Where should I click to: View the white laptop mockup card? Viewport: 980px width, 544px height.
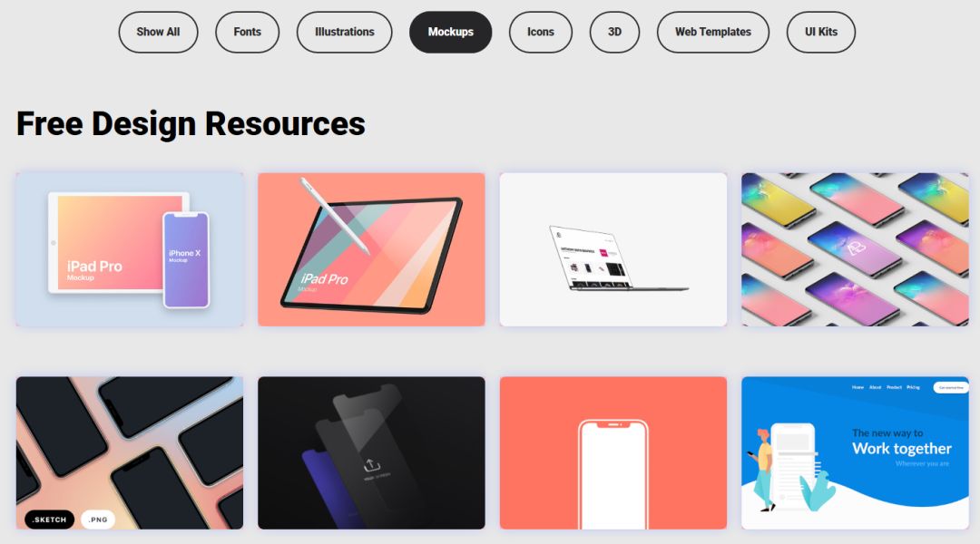pyautogui.click(x=613, y=250)
